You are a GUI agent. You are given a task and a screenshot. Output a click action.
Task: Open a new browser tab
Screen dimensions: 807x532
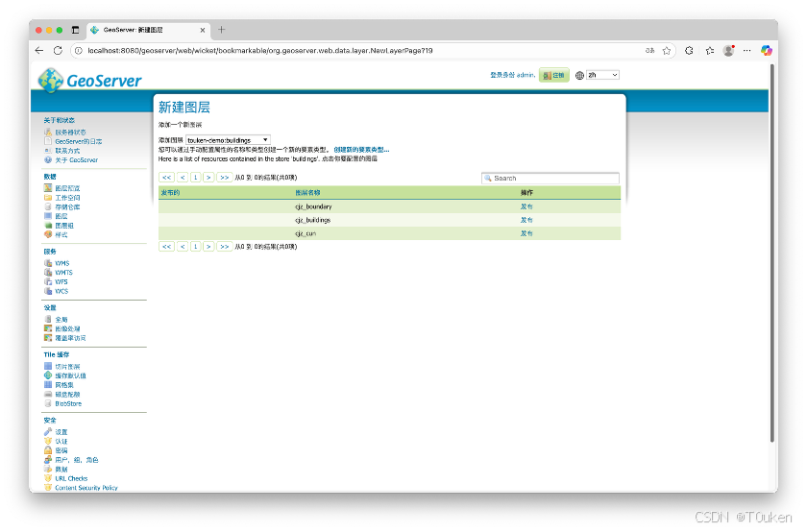click(x=221, y=30)
